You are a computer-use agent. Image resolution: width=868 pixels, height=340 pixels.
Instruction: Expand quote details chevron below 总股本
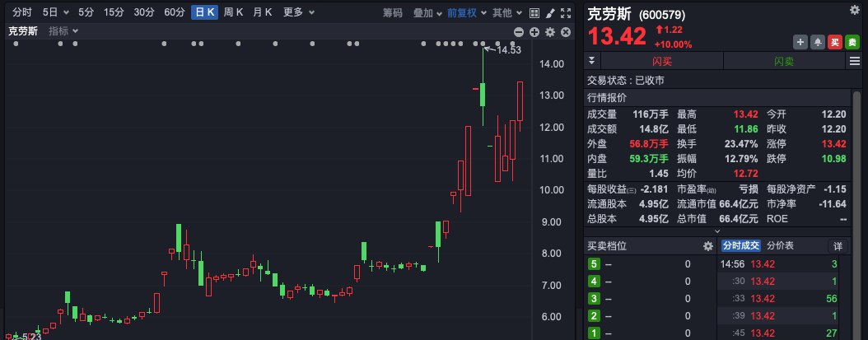[717, 231]
